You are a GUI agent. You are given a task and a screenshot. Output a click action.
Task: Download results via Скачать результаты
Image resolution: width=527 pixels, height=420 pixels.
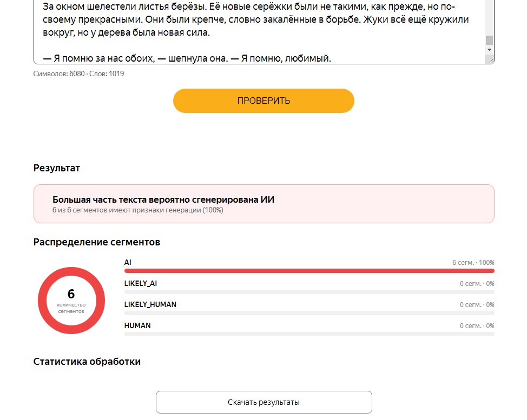click(264, 402)
